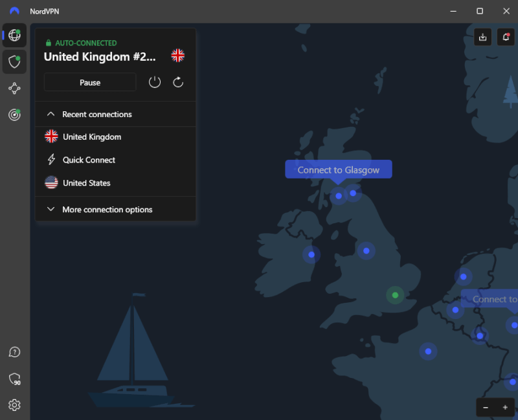Select United States recent connection
518x420 pixels.
pos(115,183)
